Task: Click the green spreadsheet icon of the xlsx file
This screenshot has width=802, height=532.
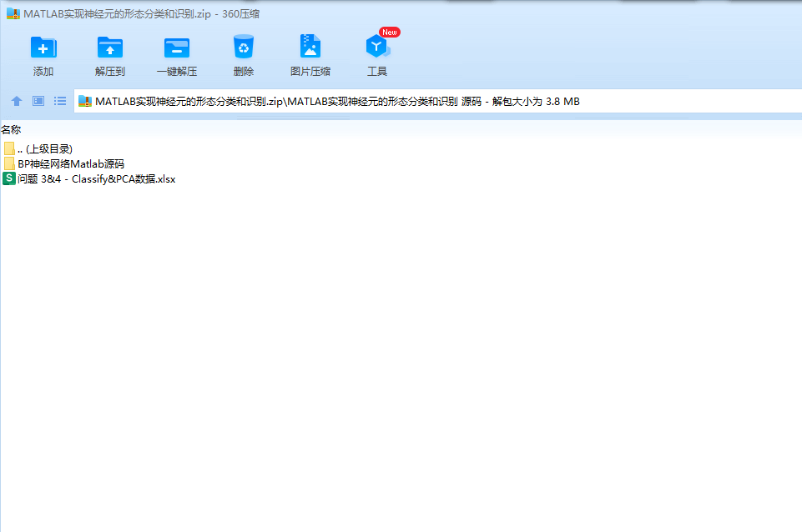Action: pos(8,178)
